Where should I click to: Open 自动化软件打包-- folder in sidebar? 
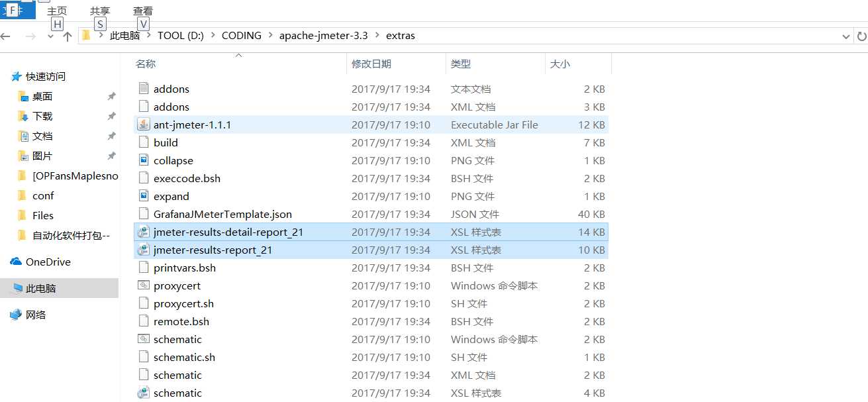(71, 235)
